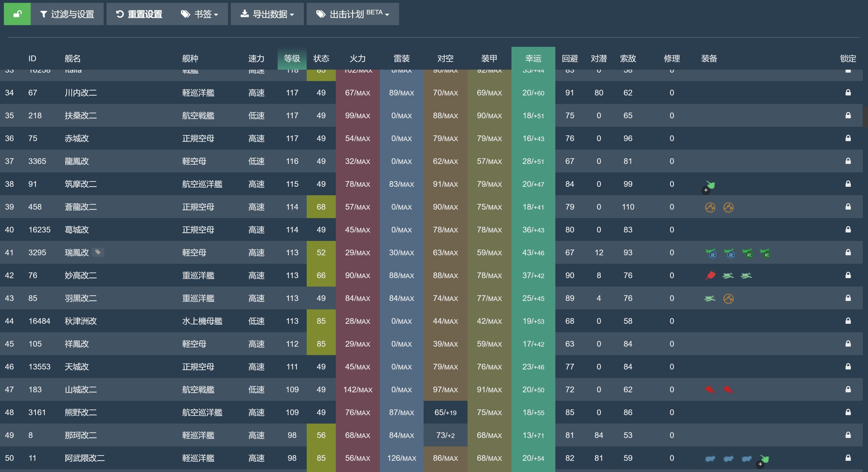This screenshot has height=472, width=868.
Task: Open 过滤与设置 panel
Action: click(67, 14)
